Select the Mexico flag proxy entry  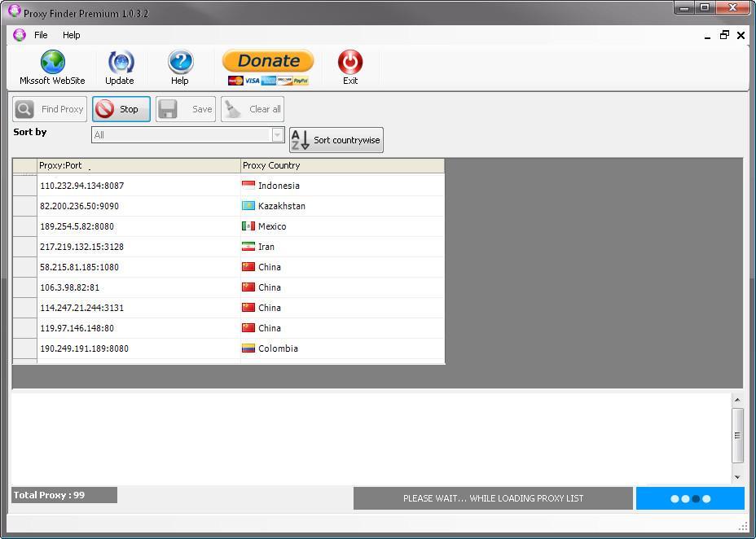pos(248,226)
